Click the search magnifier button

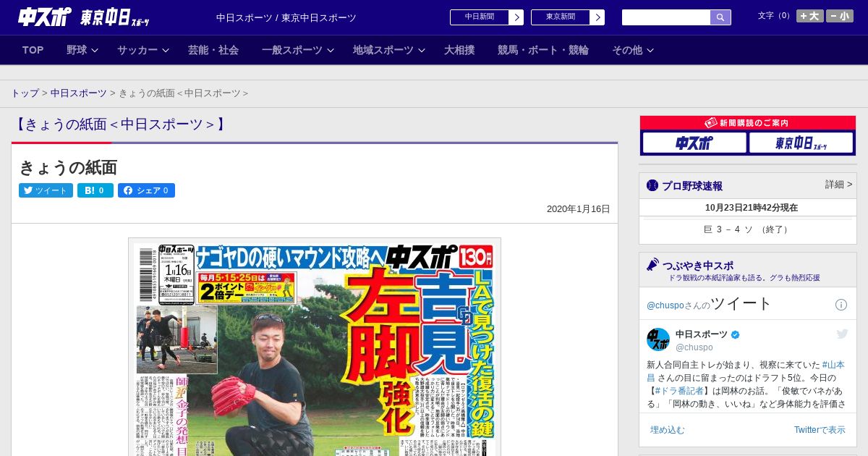pos(720,17)
